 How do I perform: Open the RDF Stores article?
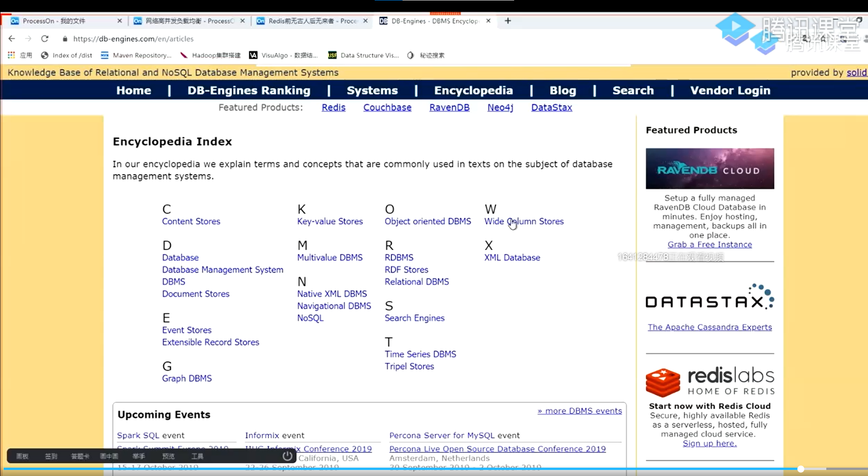[x=406, y=269]
